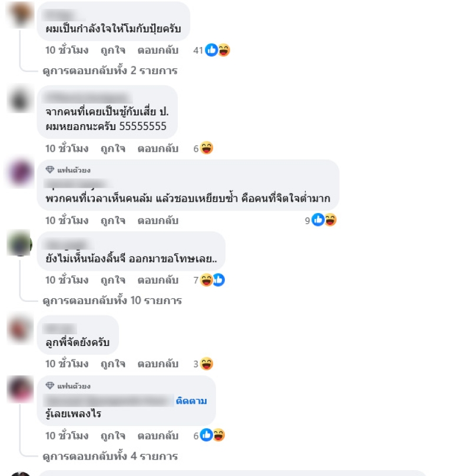Click the thumbs-up reaction next to count 6 at bottom
471x476 pixels.
point(207,435)
